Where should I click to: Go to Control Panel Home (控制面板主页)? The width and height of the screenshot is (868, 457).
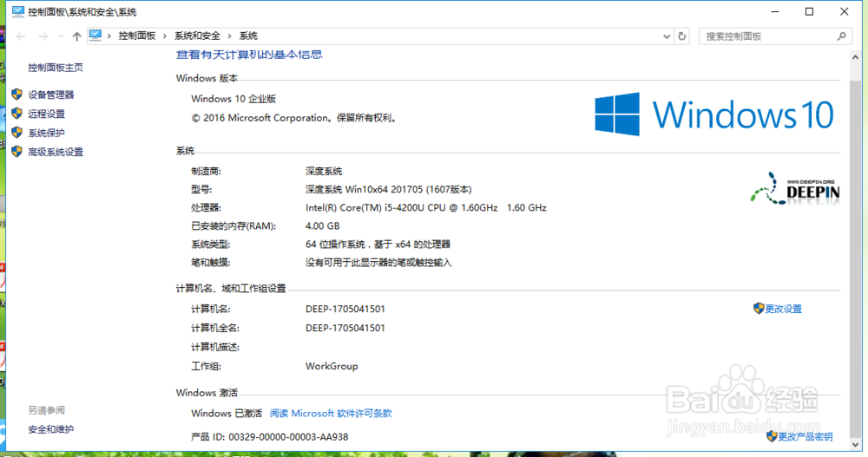click(56, 68)
